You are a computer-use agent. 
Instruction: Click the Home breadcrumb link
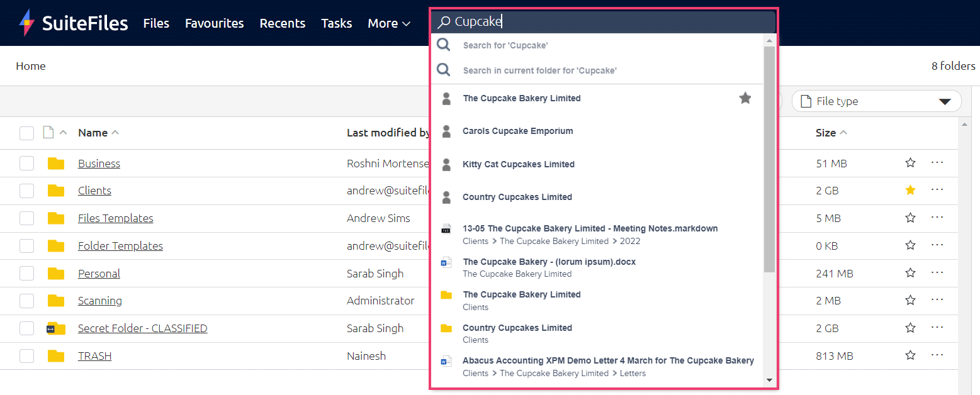(30, 65)
